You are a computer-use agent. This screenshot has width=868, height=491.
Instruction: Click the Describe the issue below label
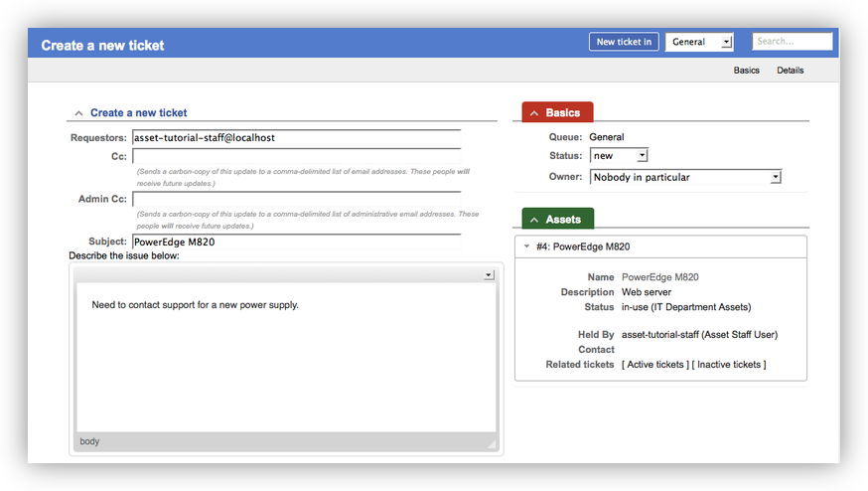click(124, 255)
